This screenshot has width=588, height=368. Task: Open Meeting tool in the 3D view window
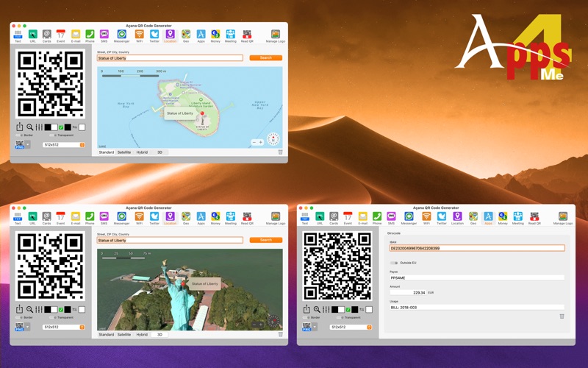point(230,218)
